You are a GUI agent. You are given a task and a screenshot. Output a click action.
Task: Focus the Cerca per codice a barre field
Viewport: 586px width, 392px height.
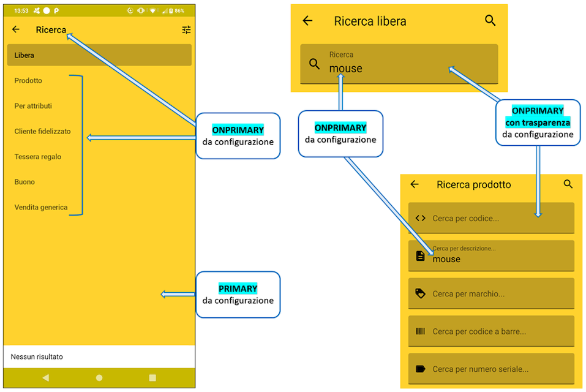[x=490, y=331]
